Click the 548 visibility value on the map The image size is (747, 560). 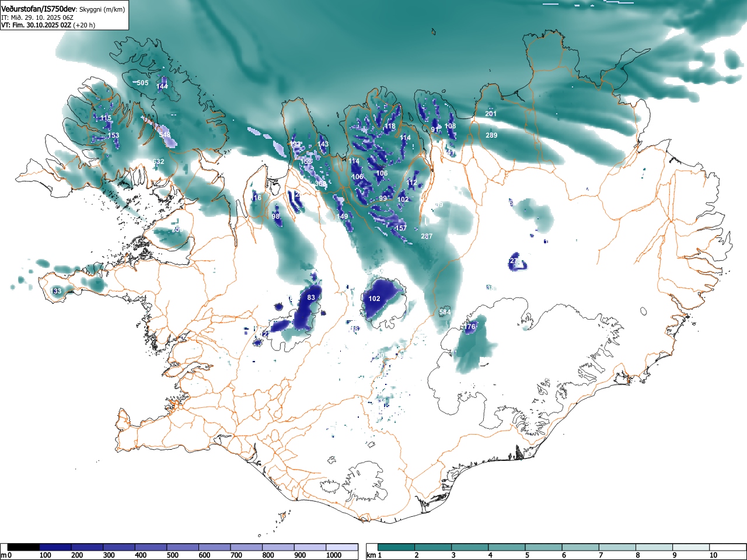click(165, 135)
